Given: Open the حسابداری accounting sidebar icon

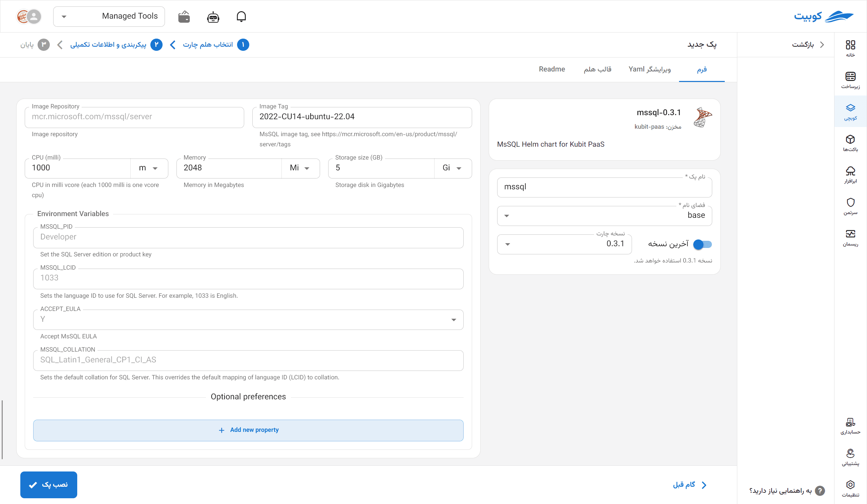Looking at the screenshot, I should [850, 426].
